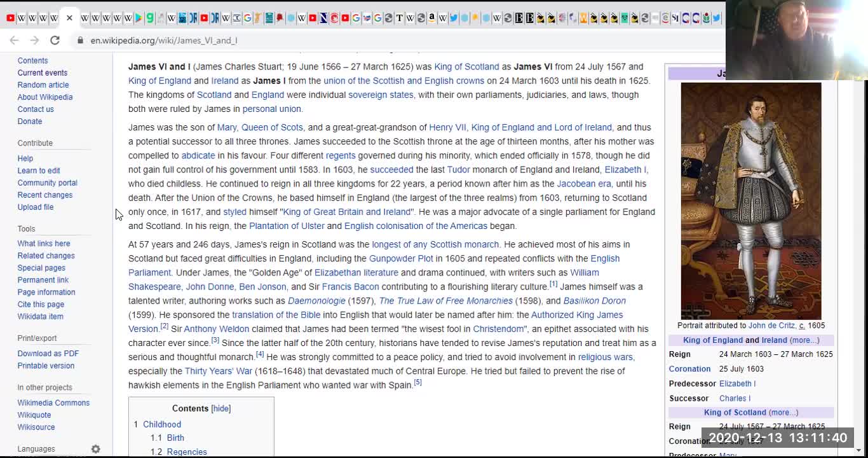Open About Wikipedia link
Image resolution: width=868 pixels, height=458 pixels.
44,97
